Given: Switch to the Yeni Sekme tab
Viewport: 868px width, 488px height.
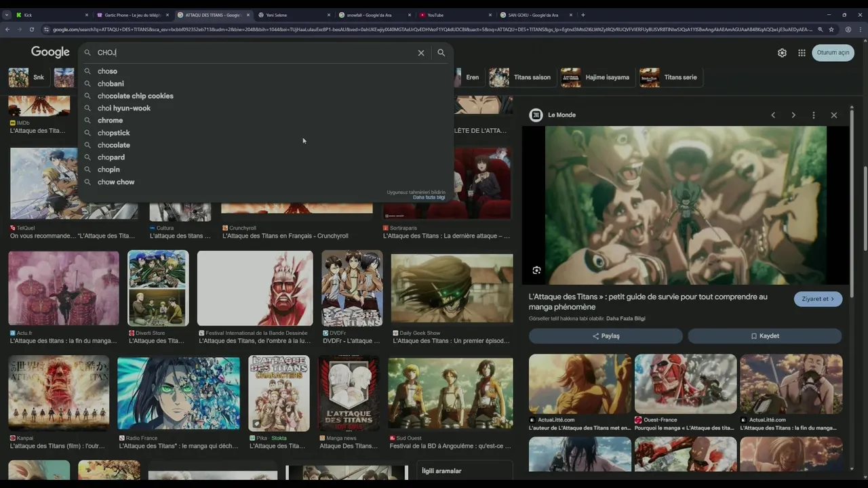Looking at the screenshot, I should click(293, 15).
